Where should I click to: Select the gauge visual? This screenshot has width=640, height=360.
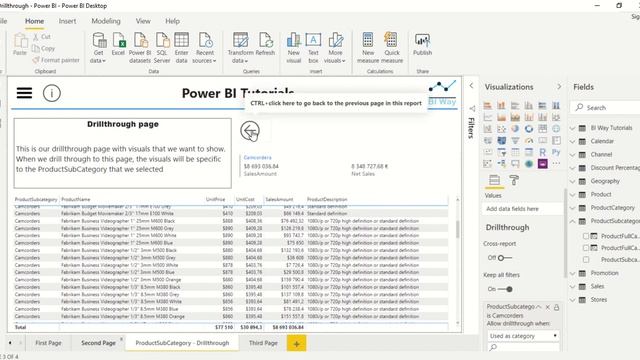tap(529, 140)
